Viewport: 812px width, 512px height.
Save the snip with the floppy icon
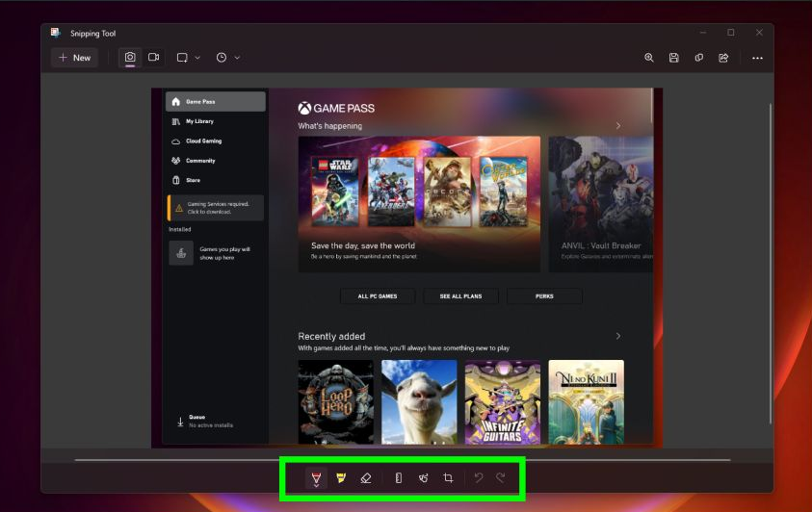click(x=673, y=58)
